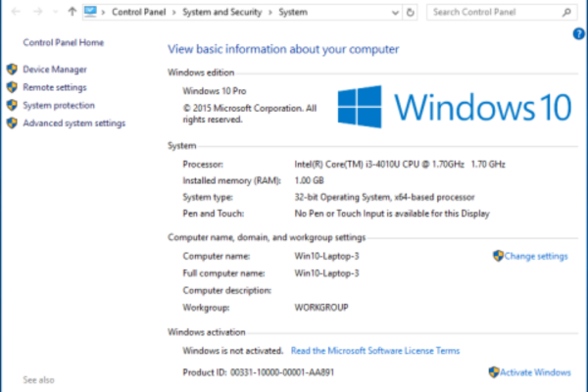This screenshot has width=588, height=392.
Task: Open Control Panel Home
Action: click(63, 43)
